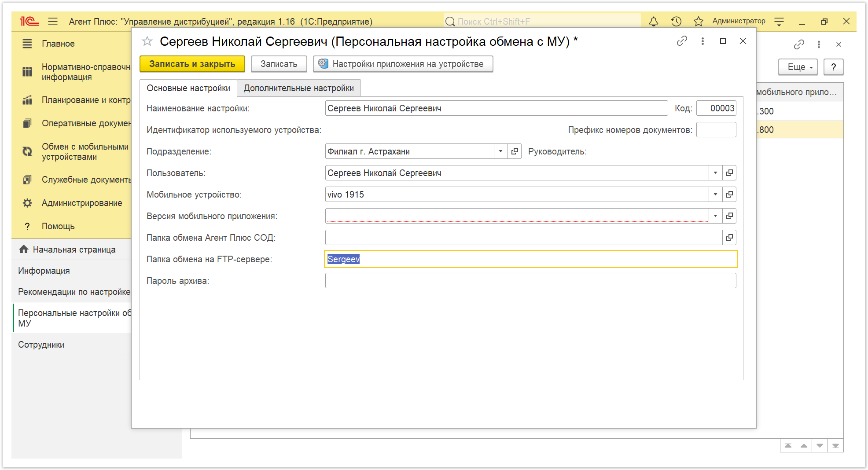The image size is (868, 470).
Task: Move one row up in the list
Action: (804, 446)
